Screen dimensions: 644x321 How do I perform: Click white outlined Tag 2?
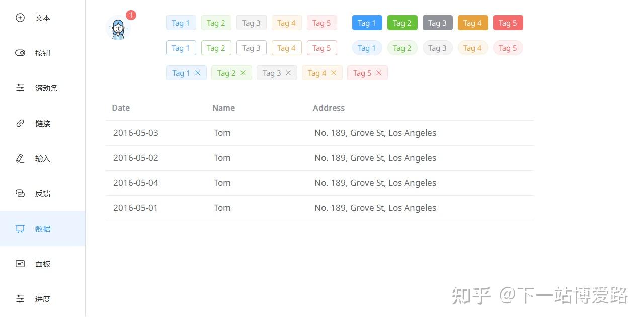coord(216,48)
